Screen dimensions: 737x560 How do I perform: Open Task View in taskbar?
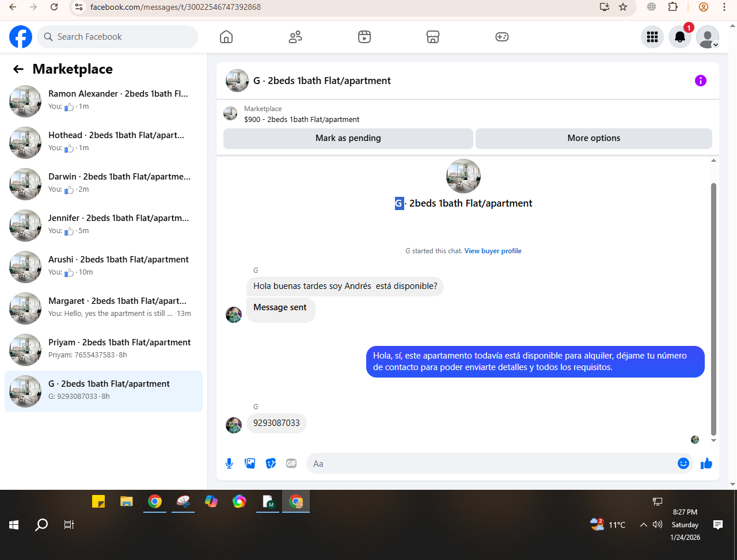tap(69, 525)
